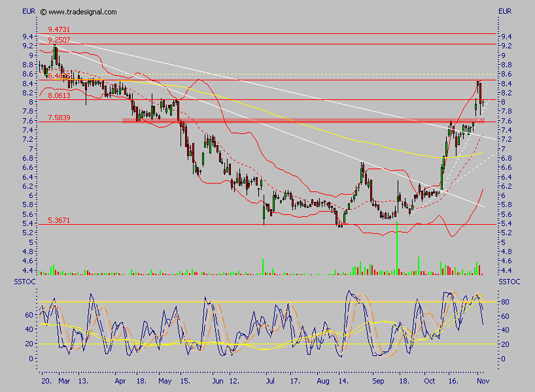This screenshot has height=392, width=535.
Task: Click the 6 value on right price axis
Action: (x=502, y=195)
